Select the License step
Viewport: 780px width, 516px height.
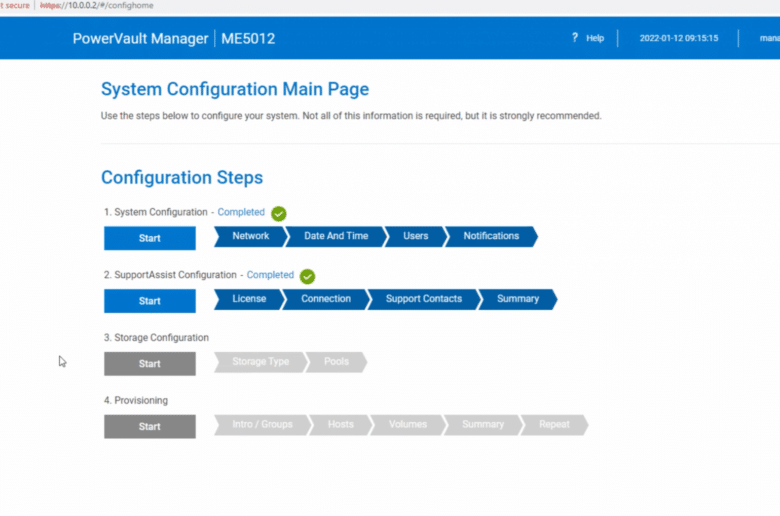[x=249, y=299]
